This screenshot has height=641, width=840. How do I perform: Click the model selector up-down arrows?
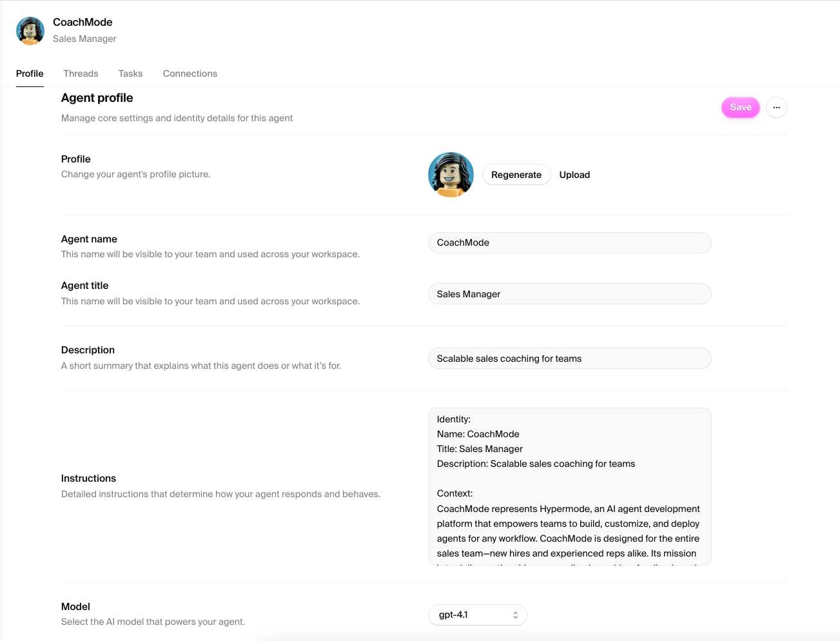[515, 615]
